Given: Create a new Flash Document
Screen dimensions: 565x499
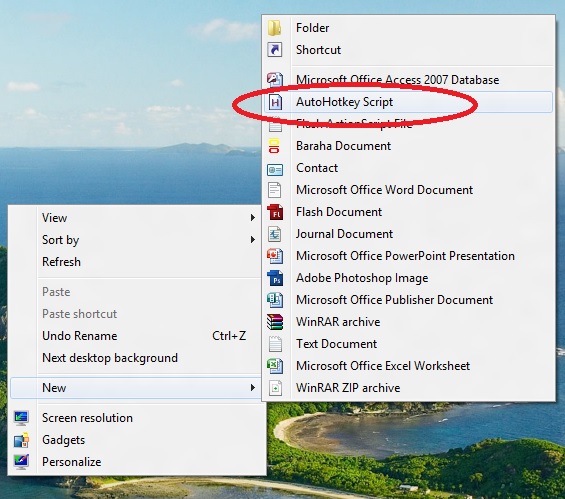Looking at the screenshot, I should tap(409, 212).
